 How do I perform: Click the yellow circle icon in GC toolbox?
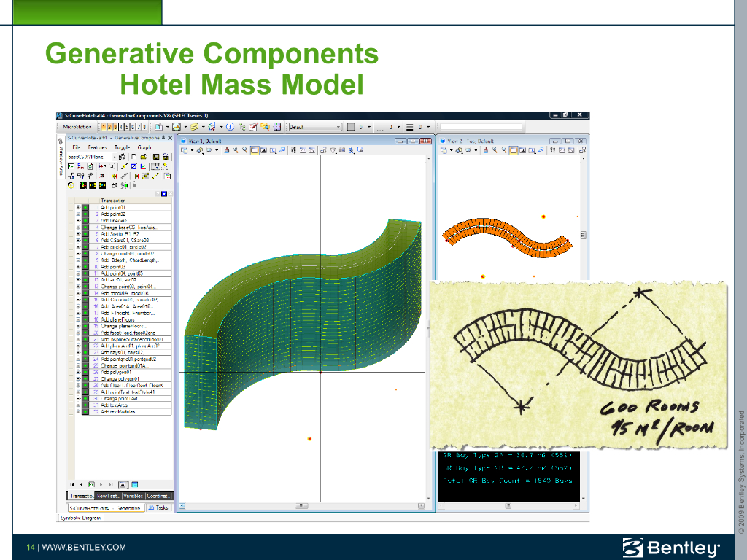click(71, 186)
